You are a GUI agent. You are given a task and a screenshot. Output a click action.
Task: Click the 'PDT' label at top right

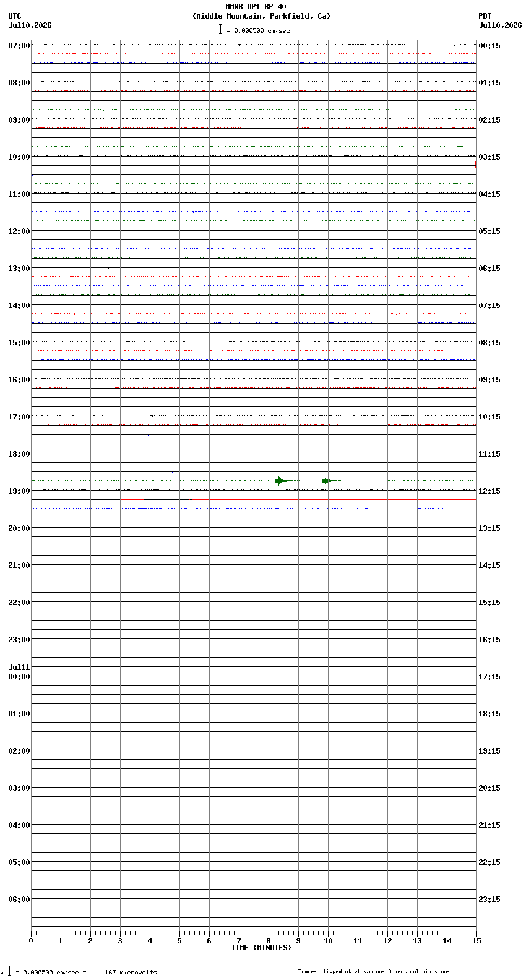[485, 16]
